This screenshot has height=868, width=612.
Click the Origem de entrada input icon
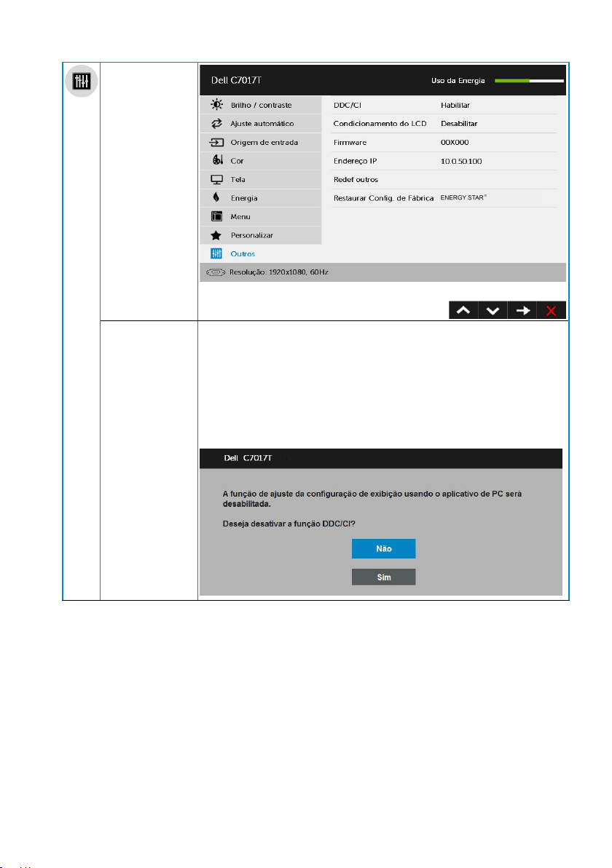click(216, 142)
